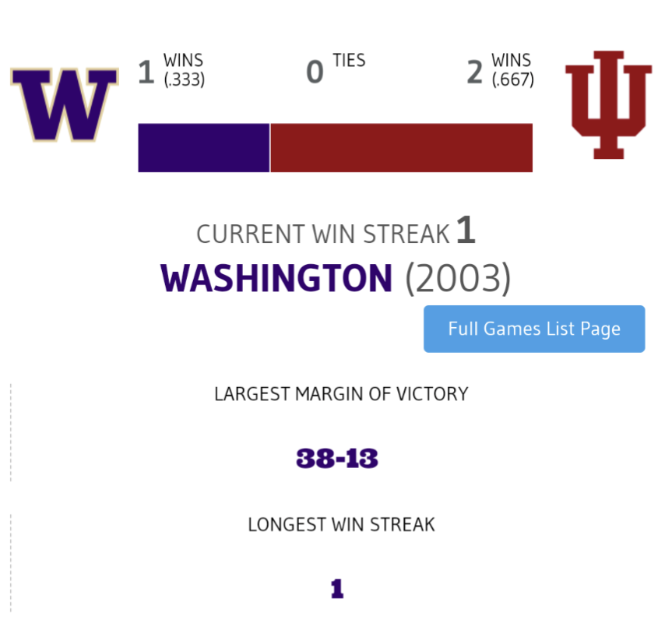Click the 38-13 margin of victory score
Image resolution: width=672 pixels, height=641 pixels.
point(337,458)
